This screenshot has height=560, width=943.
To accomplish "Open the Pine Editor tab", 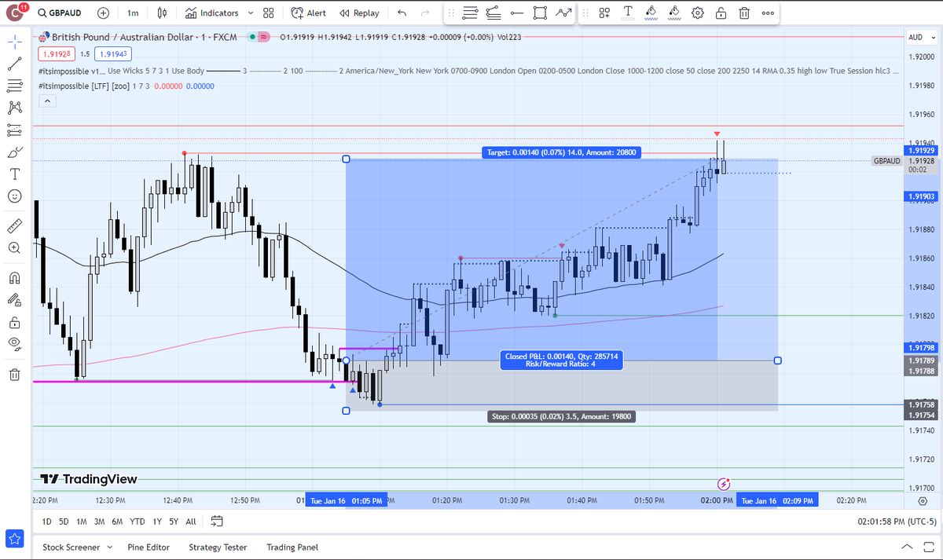I will (x=148, y=547).
